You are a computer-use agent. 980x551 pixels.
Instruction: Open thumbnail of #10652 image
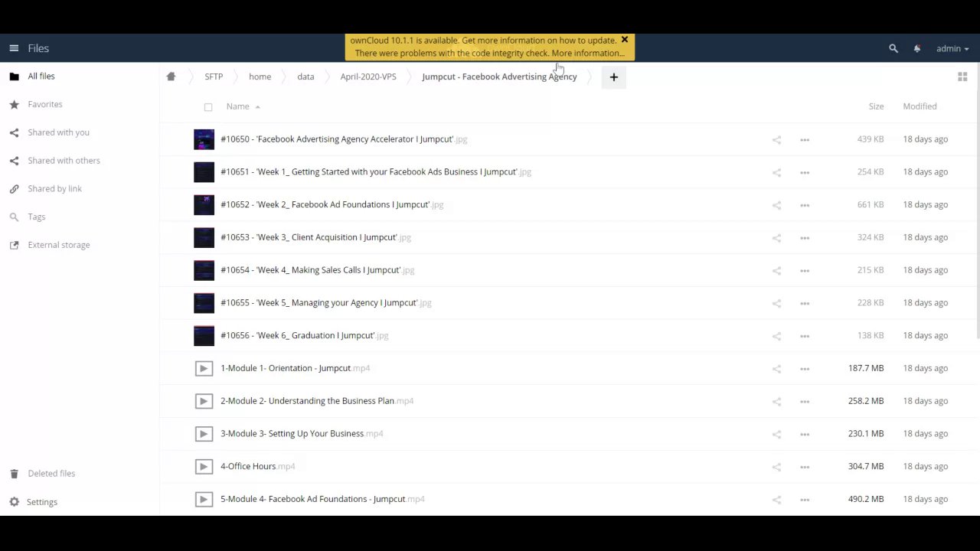point(204,204)
